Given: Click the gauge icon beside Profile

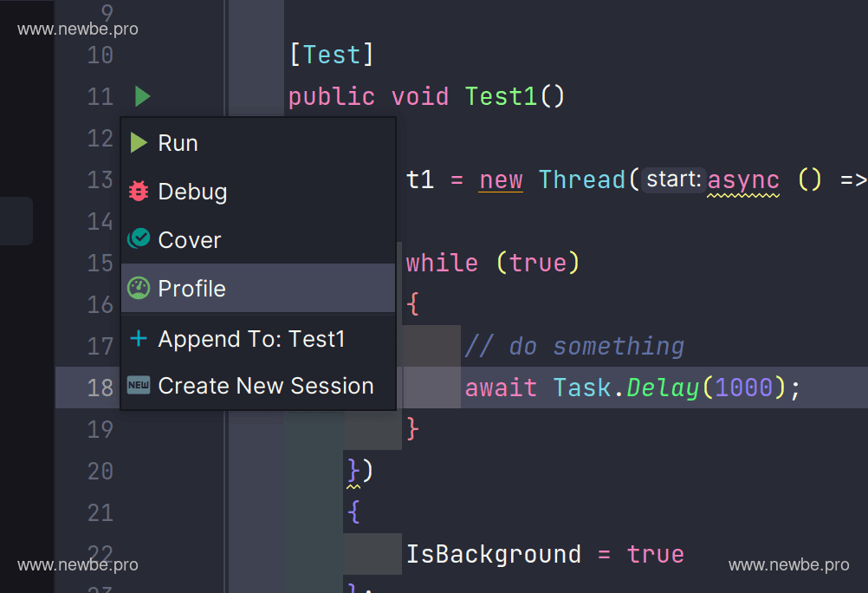Looking at the screenshot, I should coord(139,288).
